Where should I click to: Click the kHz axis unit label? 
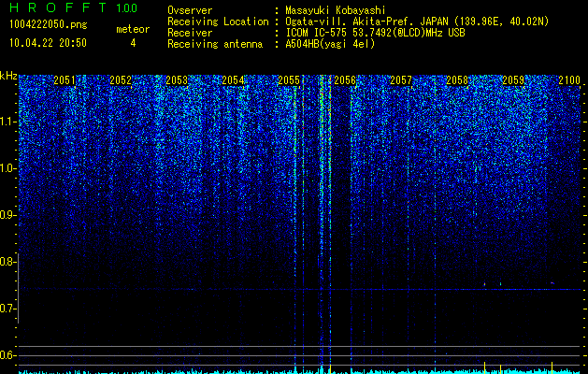(x=8, y=76)
